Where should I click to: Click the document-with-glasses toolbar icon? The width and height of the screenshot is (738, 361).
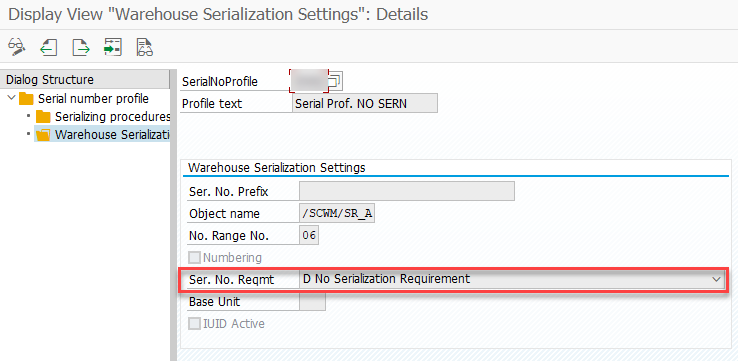pos(144,48)
